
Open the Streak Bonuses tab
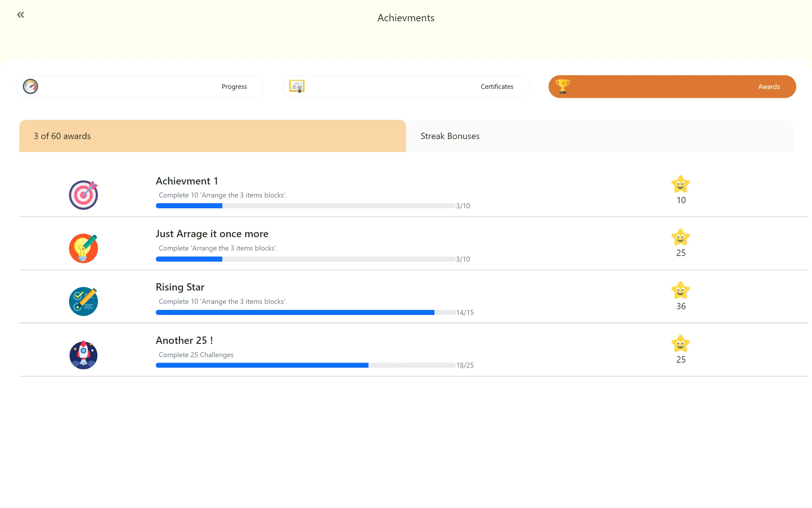coord(599,136)
